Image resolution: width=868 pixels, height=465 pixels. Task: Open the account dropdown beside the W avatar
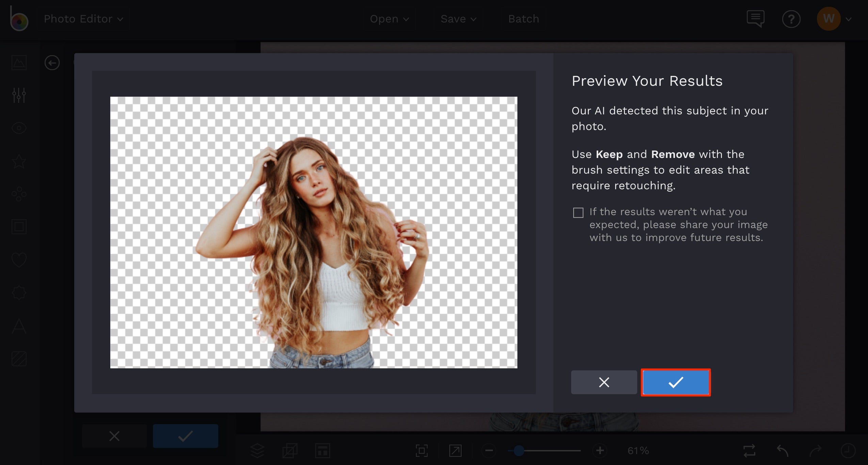click(848, 19)
